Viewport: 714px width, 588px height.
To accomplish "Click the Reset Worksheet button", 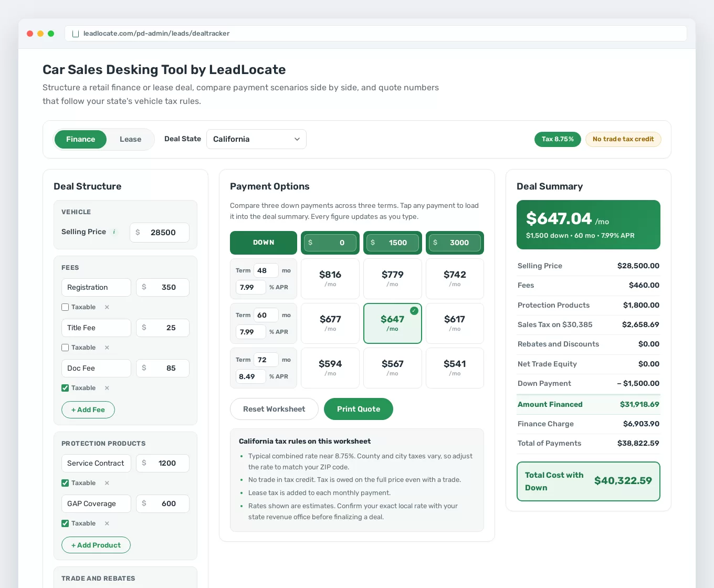I will coord(274,409).
